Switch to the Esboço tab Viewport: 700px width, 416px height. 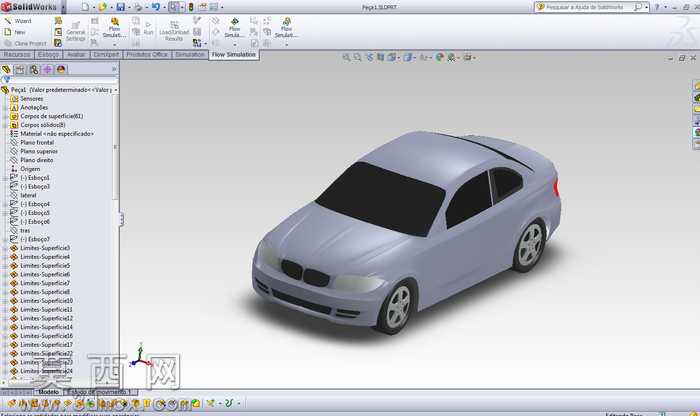[48, 54]
